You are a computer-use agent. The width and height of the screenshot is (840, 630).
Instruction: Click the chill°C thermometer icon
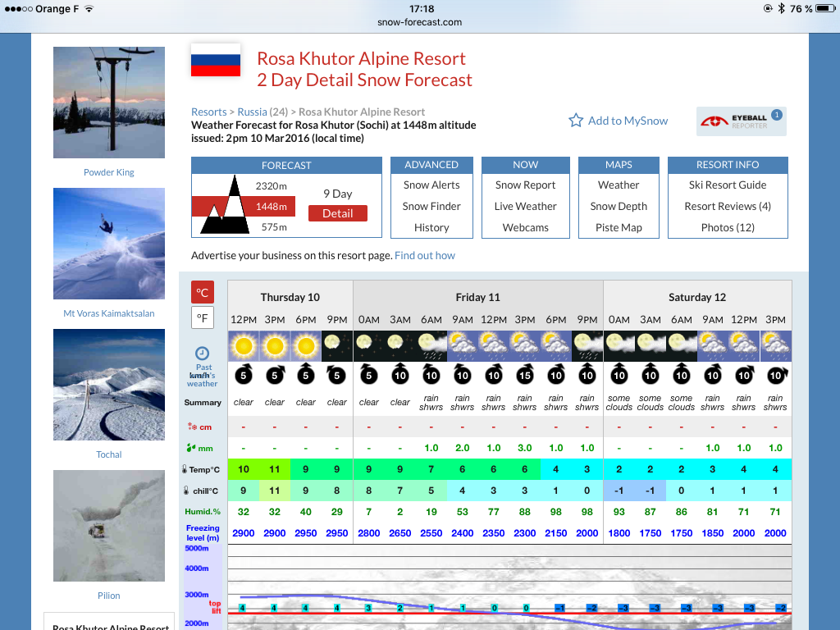pyautogui.click(x=186, y=491)
